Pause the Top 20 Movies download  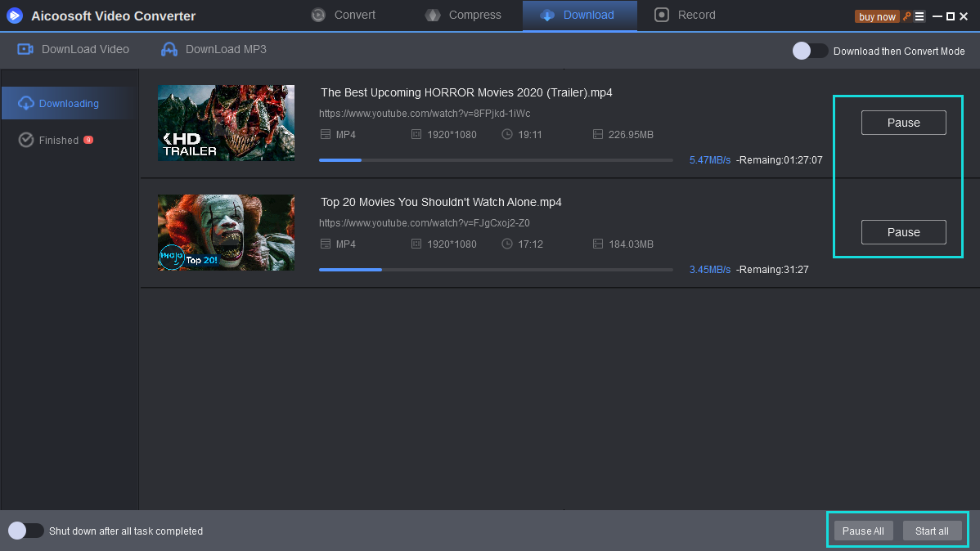(x=903, y=232)
